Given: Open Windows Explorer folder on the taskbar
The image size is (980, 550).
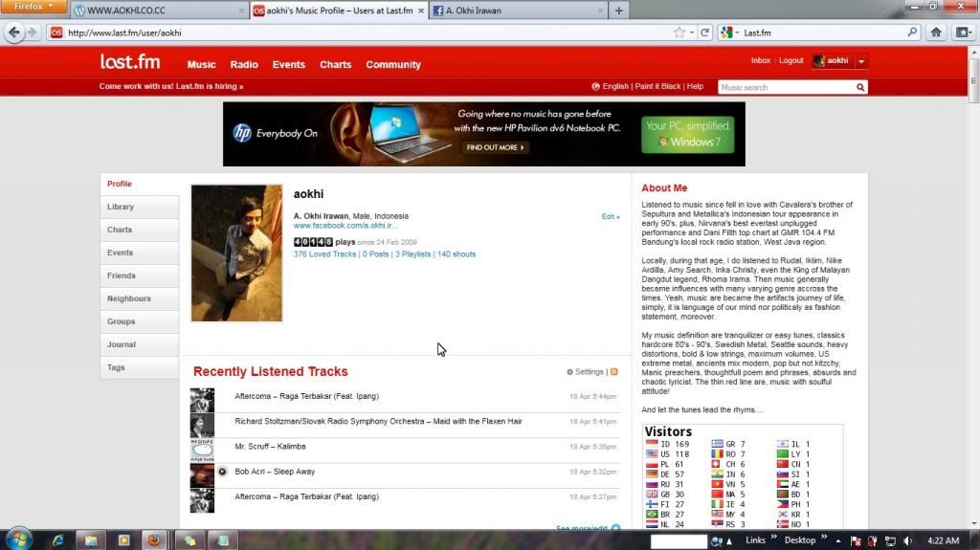Looking at the screenshot, I should pyautogui.click(x=91, y=540).
